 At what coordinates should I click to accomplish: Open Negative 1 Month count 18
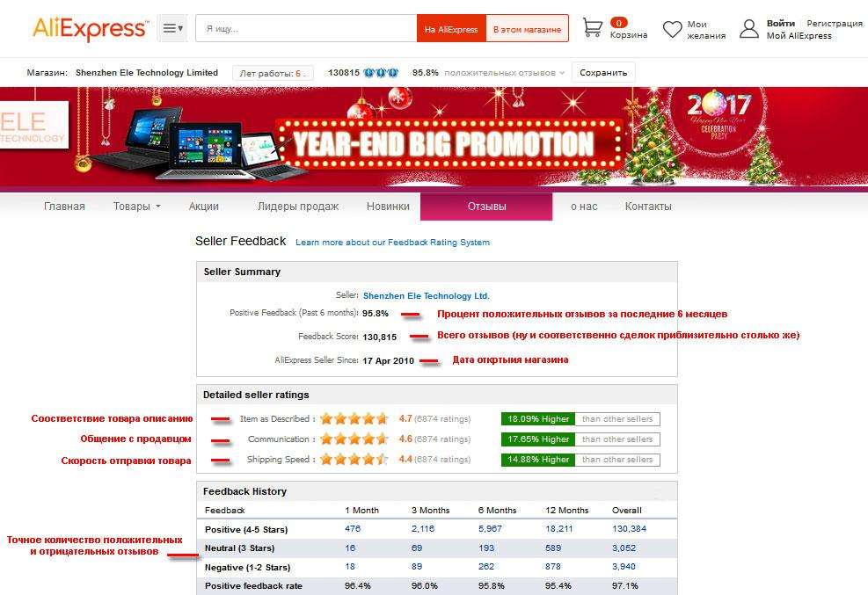(350, 567)
